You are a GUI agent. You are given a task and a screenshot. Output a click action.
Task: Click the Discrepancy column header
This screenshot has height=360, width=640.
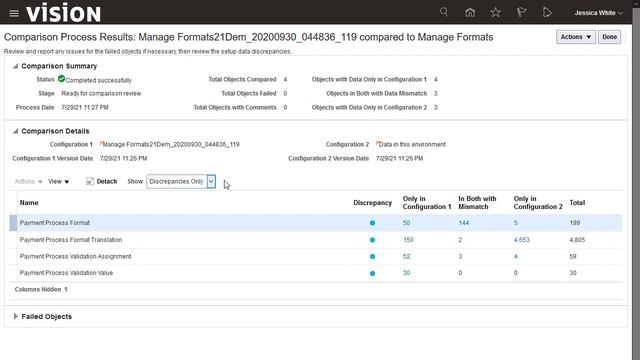372,203
